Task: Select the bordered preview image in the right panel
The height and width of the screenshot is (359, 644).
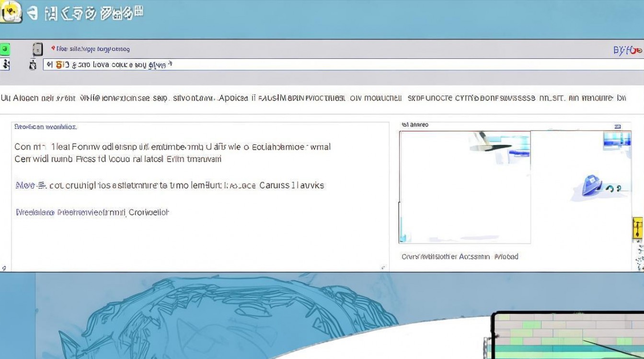Action: (465, 187)
